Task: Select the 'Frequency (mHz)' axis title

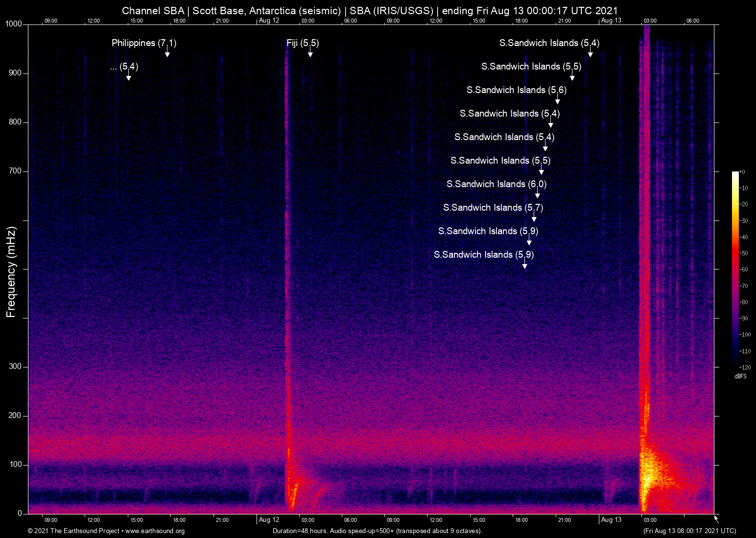Action: coord(11,272)
